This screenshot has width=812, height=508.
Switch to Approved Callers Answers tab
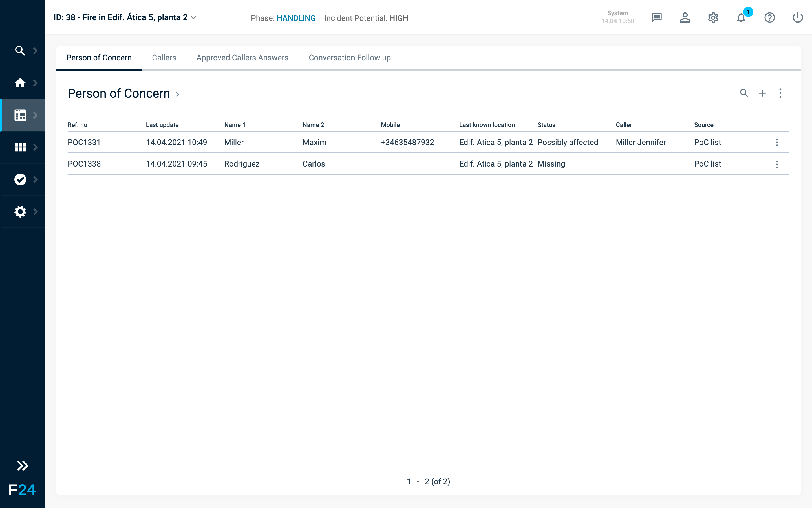pyautogui.click(x=242, y=58)
